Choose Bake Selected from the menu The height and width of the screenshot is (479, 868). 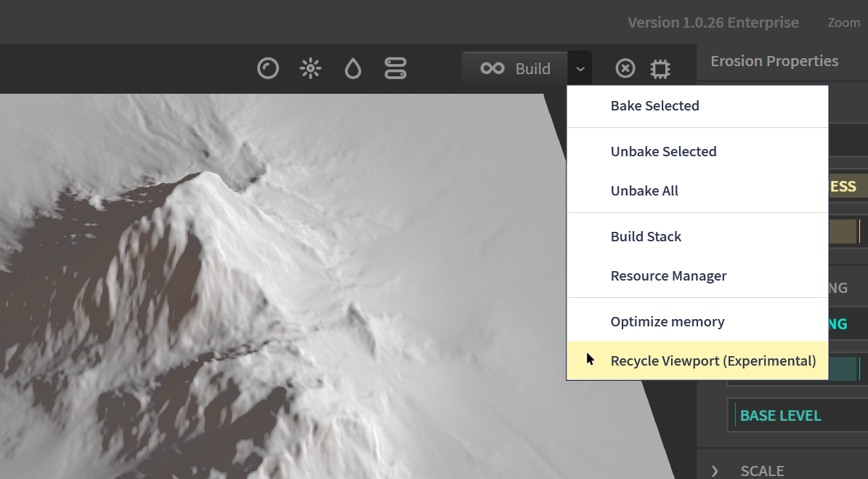(654, 106)
